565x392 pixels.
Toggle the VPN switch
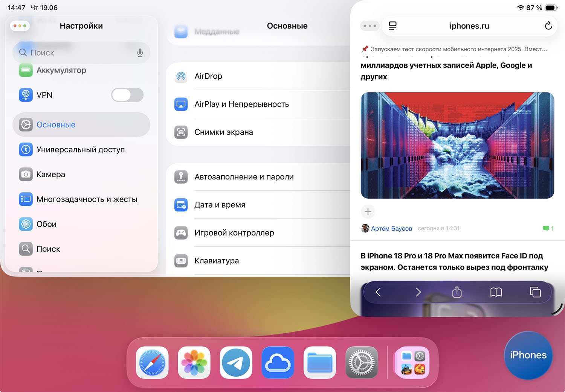tap(127, 95)
